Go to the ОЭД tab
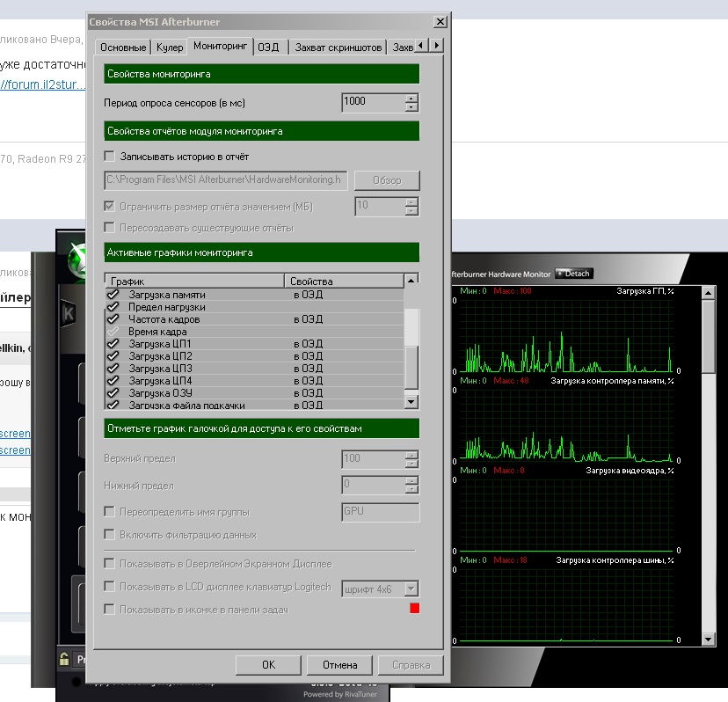728x702 pixels. (268, 47)
